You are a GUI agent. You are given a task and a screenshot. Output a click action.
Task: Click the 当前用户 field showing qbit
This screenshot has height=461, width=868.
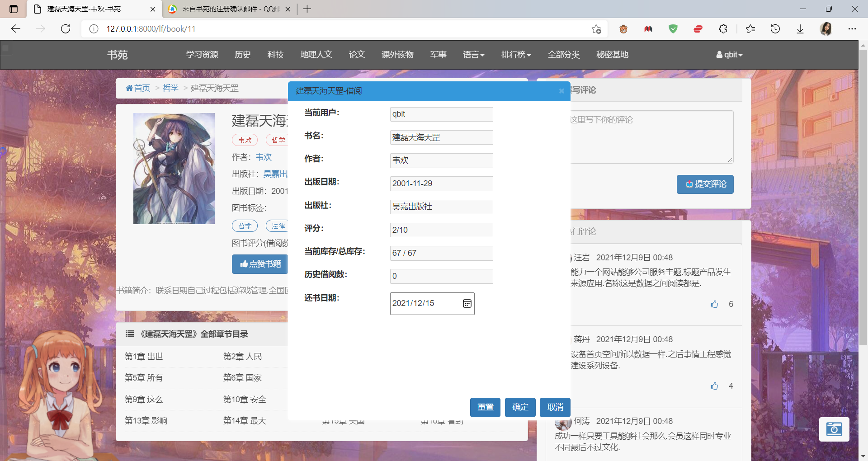(441, 114)
